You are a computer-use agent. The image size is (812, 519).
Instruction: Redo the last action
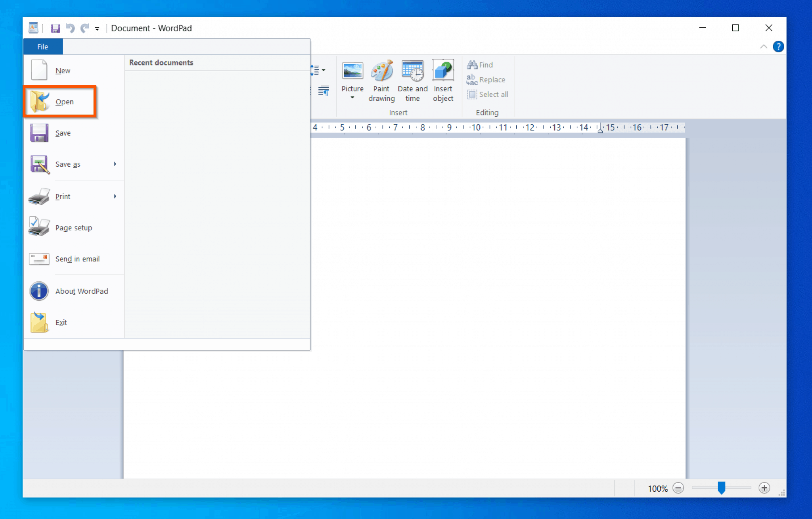coord(84,28)
